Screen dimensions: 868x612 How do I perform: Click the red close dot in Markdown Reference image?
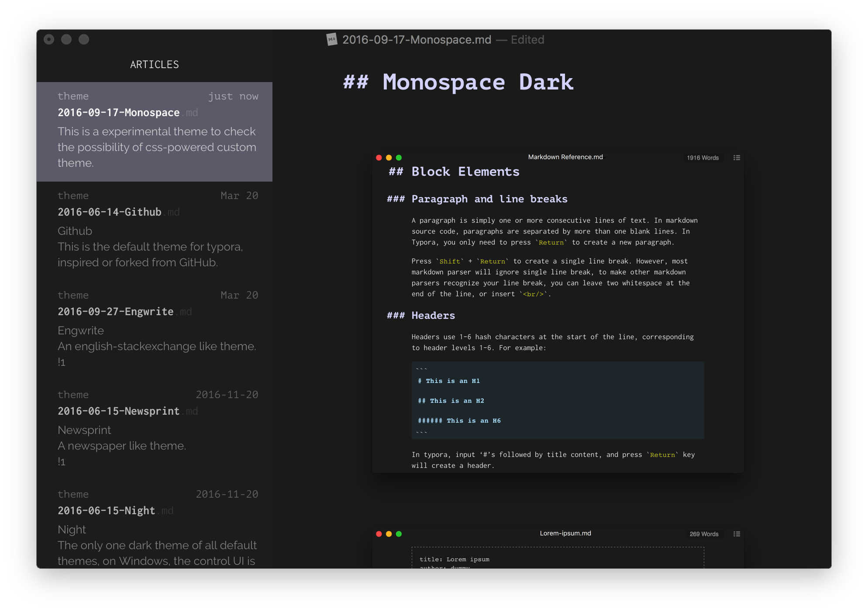tap(379, 158)
